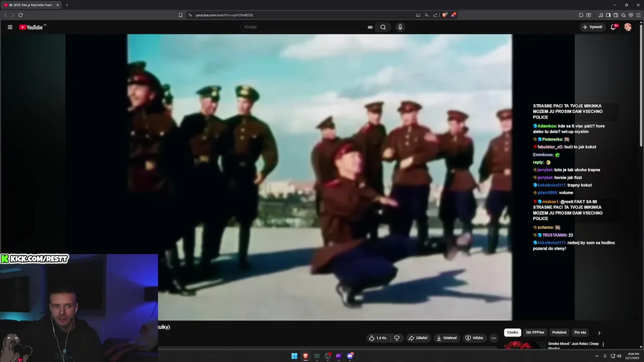Open the on-screen keyboard in the search box
Viewport: 644px width, 362px height.
pyautogui.click(x=370, y=27)
